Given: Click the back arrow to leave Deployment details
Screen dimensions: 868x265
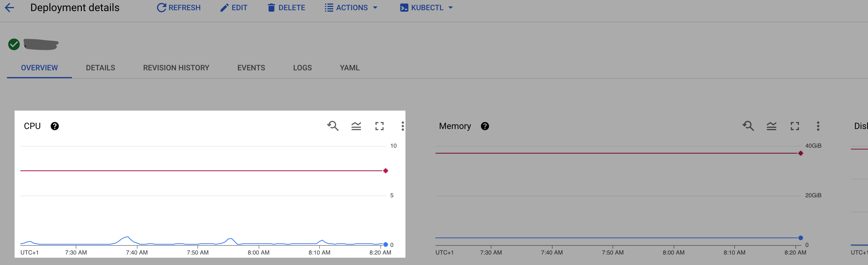Looking at the screenshot, I should pos(9,7).
